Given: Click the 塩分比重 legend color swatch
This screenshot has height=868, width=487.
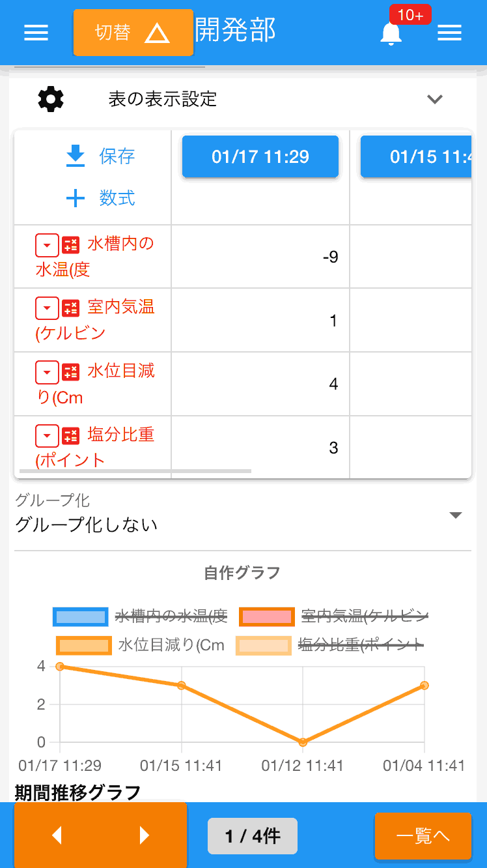Looking at the screenshot, I should pos(263,645).
